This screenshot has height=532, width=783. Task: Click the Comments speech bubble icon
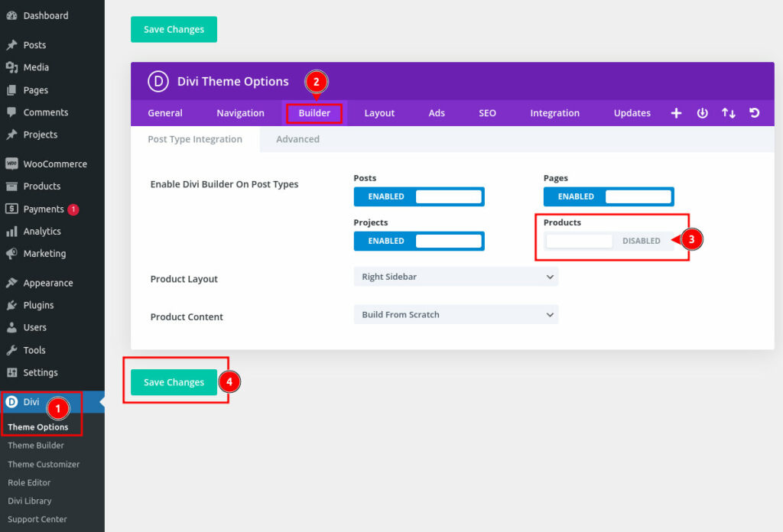point(11,112)
